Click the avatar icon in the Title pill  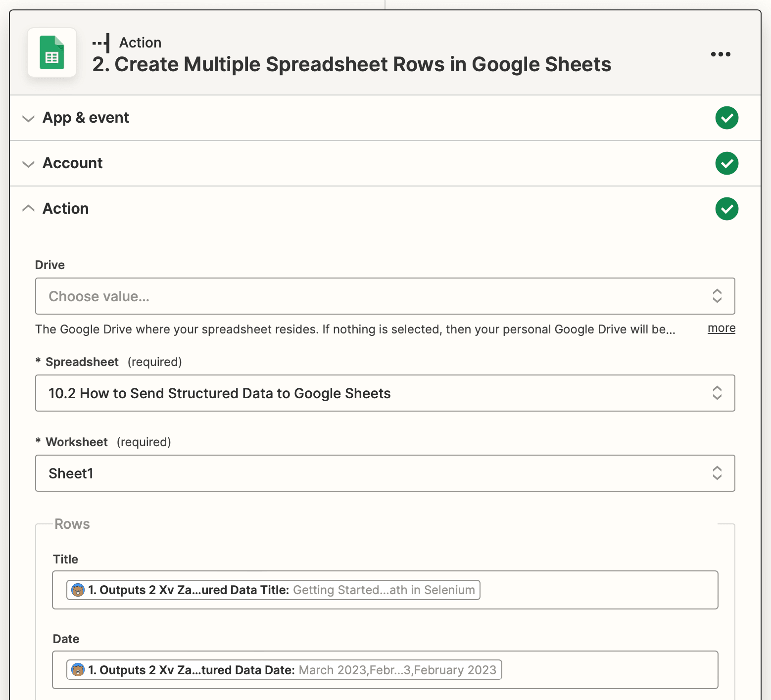[78, 590]
